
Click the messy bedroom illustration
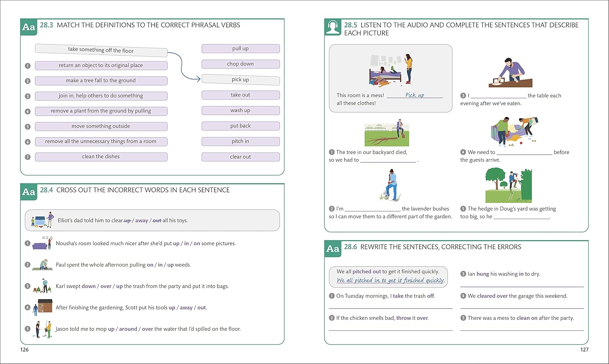point(391,70)
